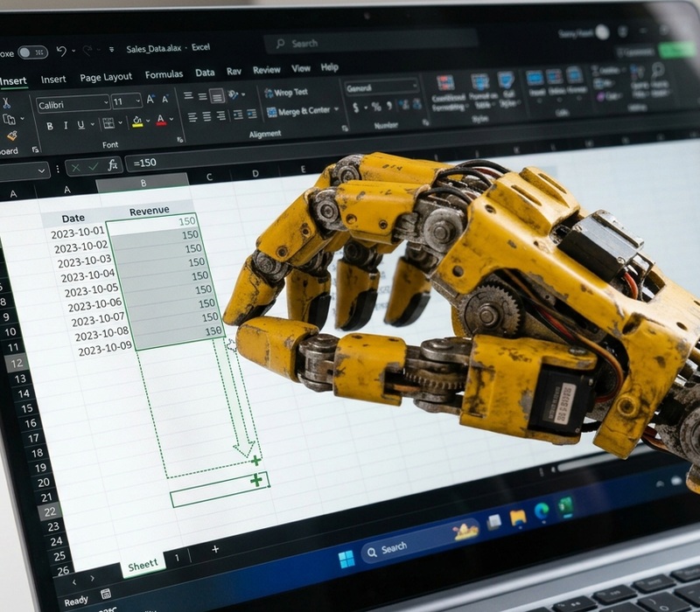Image resolution: width=700 pixels, height=612 pixels.
Task: Set Middle Align for cells
Action: (203, 96)
